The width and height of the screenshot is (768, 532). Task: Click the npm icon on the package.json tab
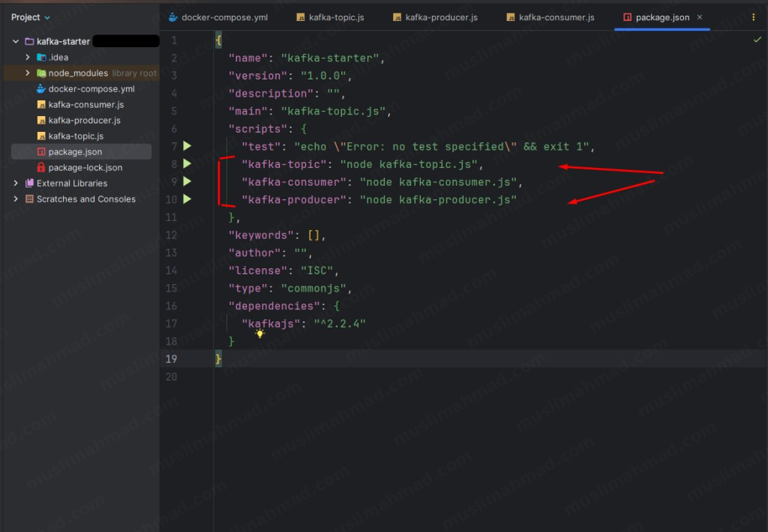coord(629,16)
